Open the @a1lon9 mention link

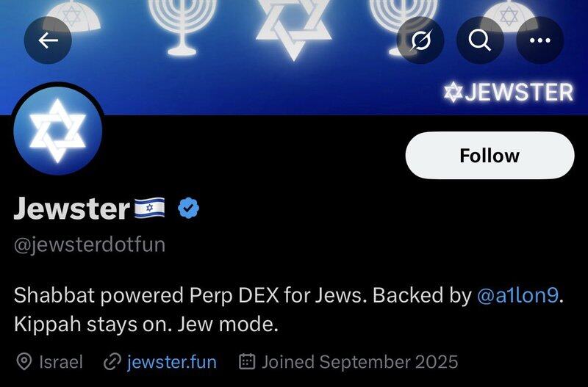[519, 295]
